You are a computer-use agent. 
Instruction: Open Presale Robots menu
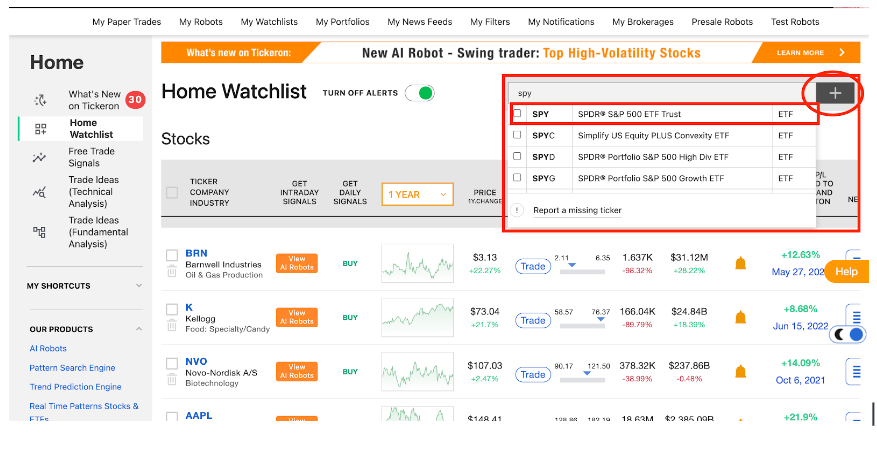point(722,22)
